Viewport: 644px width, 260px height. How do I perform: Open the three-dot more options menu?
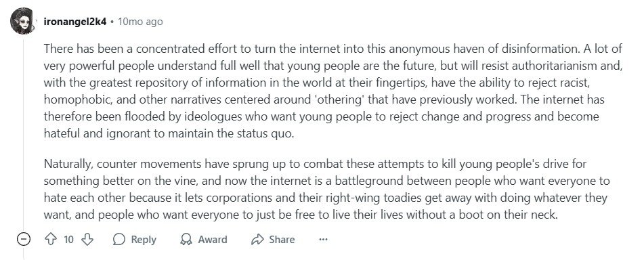click(323, 239)
